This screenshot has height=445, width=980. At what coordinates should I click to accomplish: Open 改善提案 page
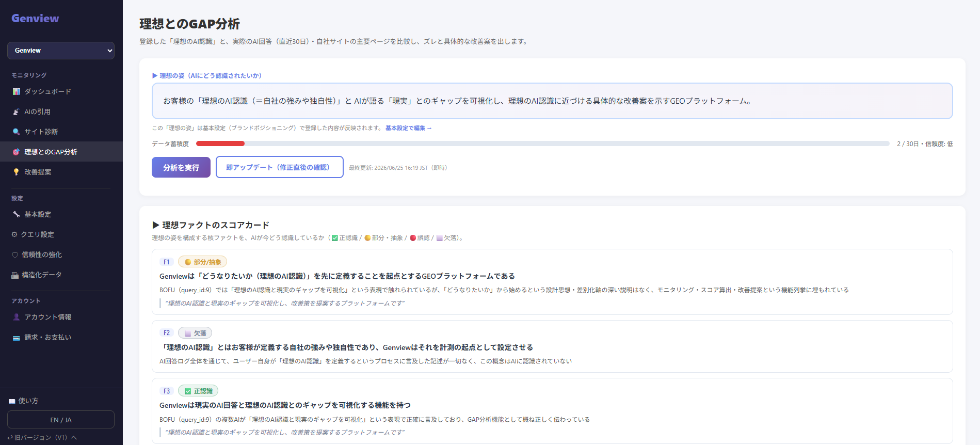[61, 172]
